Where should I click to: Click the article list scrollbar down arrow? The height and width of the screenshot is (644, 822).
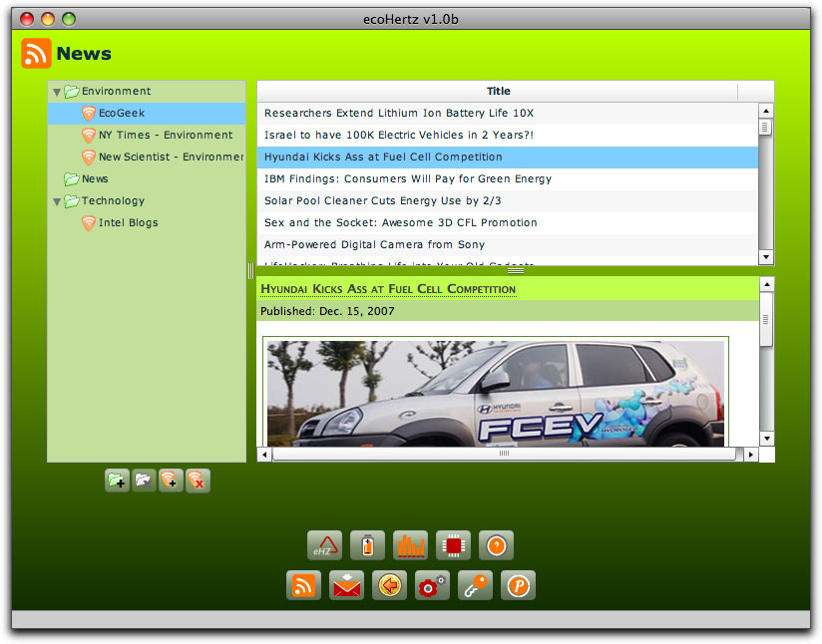coord(766,257)
